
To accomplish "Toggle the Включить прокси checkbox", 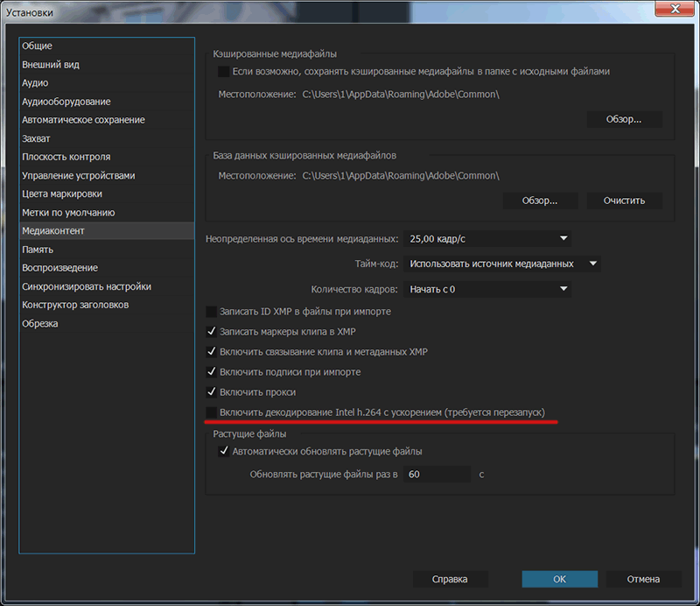I will click(x=212, y=392).
